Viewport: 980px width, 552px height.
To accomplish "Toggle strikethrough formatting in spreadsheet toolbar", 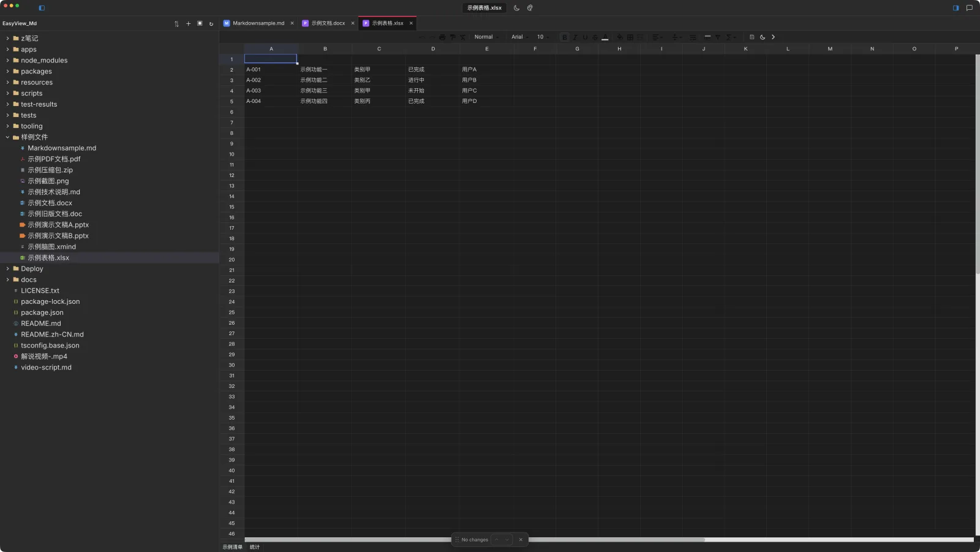I will click(595, 37).
